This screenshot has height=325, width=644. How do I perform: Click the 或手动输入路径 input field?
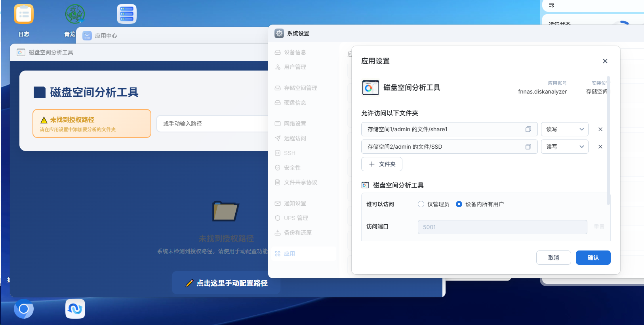tap(213, 124)
